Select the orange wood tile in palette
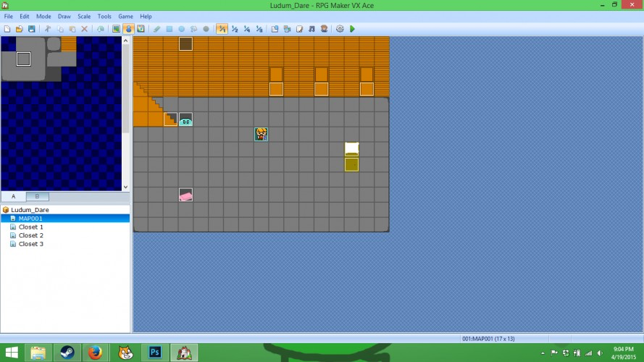The image size is (644, 362). (x=69, y=44)
